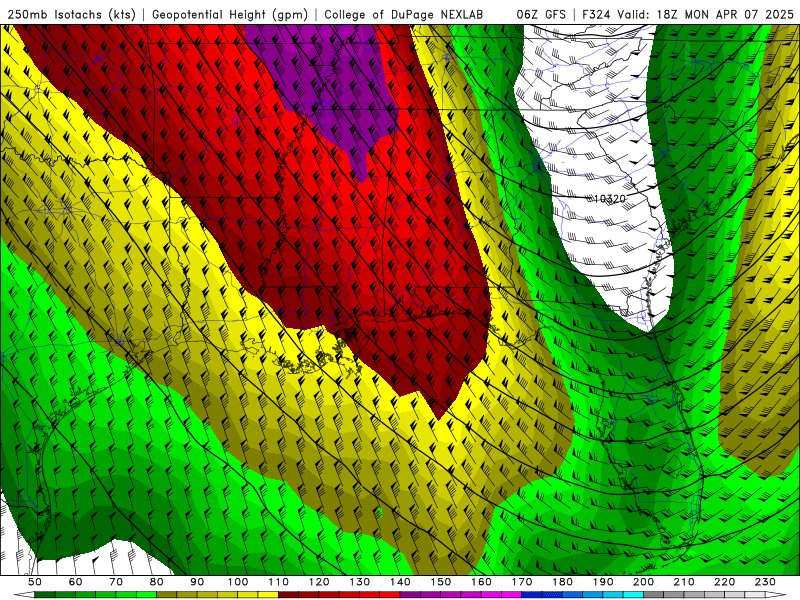
Task: Click the 120 value on the color scale
Action: tap(319, 582)
